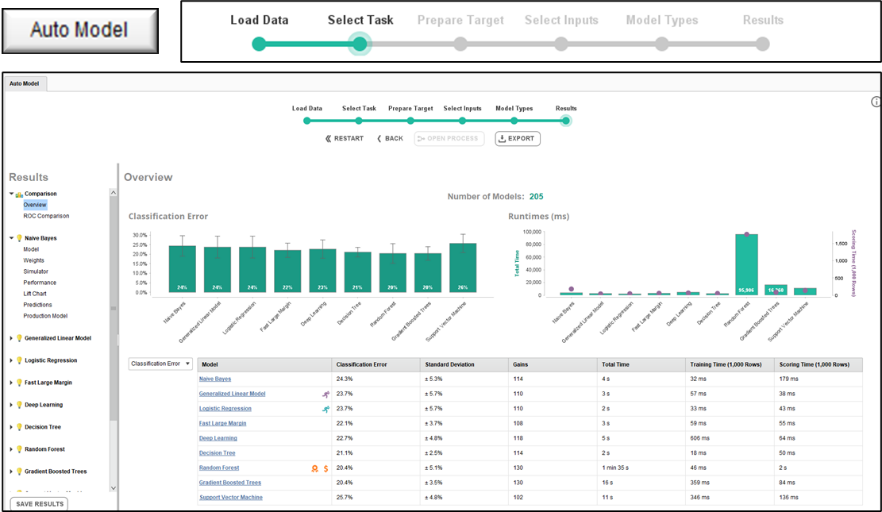Click the Random Forest runtime bar
The height and width of the screenshot is (512, 882).
pos(746,264)
